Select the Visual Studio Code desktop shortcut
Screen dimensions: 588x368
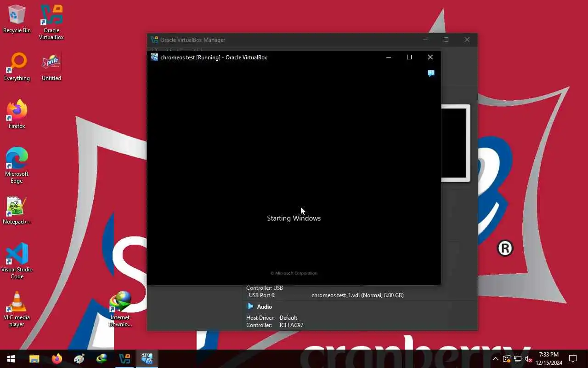17,261
